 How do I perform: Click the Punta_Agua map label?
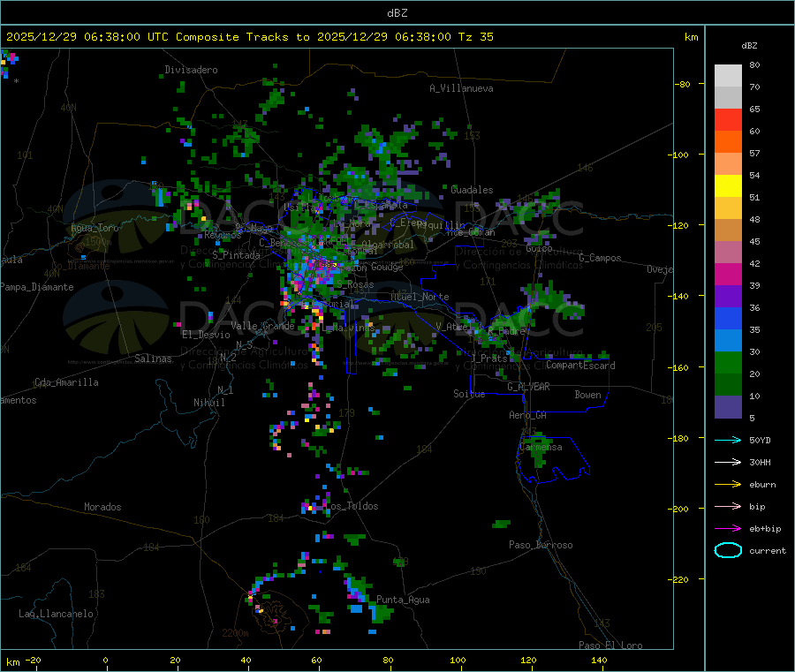click(x=403, y=600)
